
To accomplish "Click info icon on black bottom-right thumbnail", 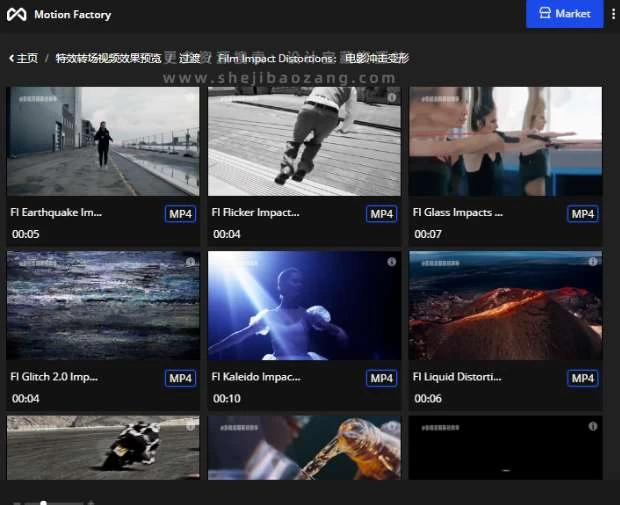I will (592, 427).
